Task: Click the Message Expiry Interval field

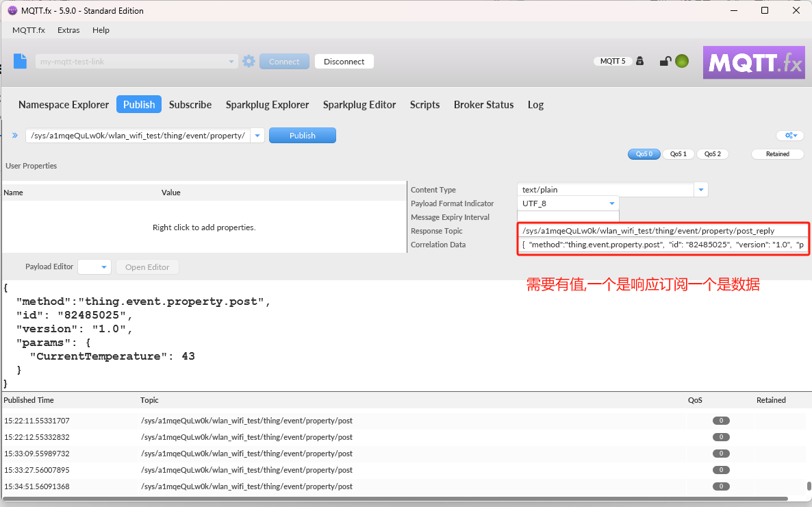Action: (x=568, y=217)
